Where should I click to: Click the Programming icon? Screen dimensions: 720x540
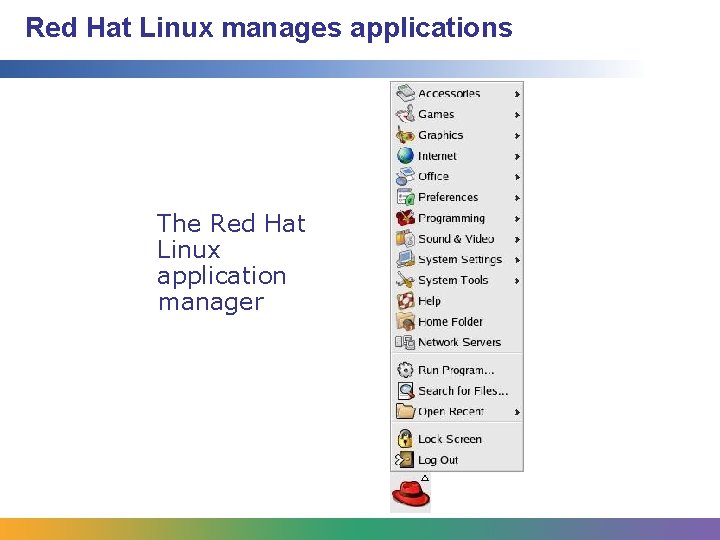(x=405, y=218)
